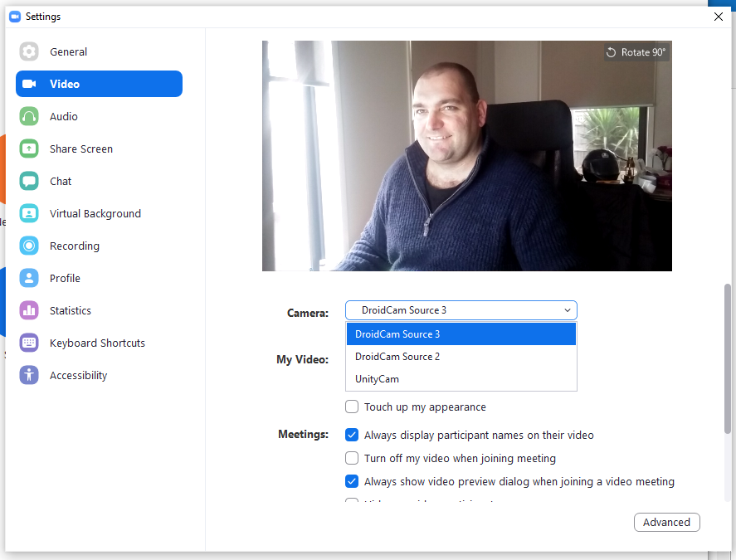The image size is (736, 560).
Task: Click the Advanced button
Action: pos(666,522)
